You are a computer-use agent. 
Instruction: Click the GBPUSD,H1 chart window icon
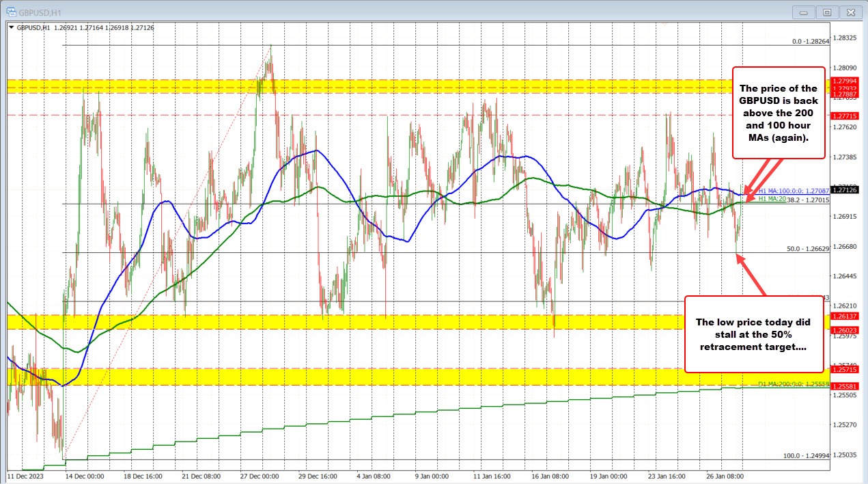[12, 12]
